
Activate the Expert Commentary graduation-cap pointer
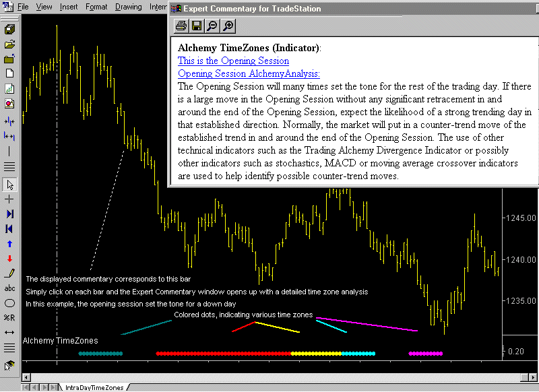point(9,366)
